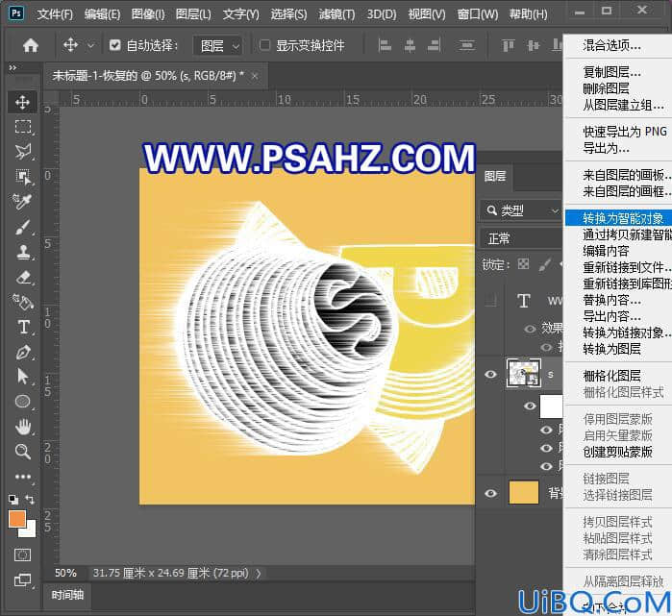Click the 50% zoom level field
The width and height of the screenshot is (672, 616).
pos(65,573)
